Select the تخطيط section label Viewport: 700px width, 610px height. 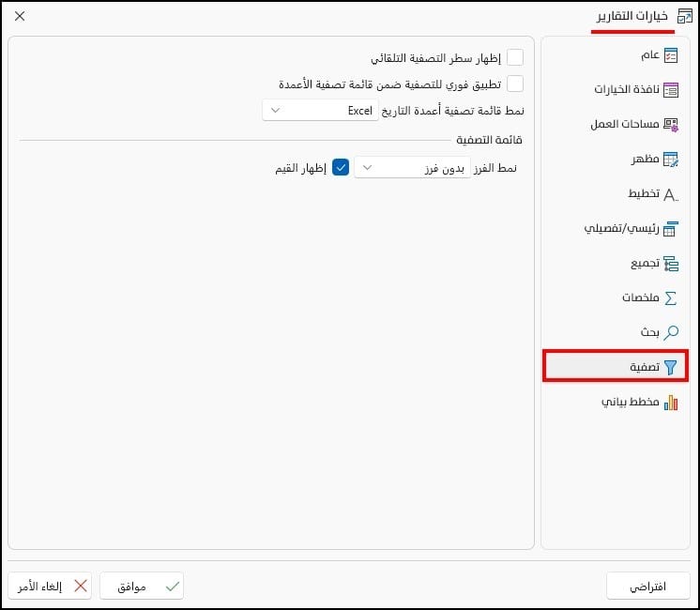644,193
